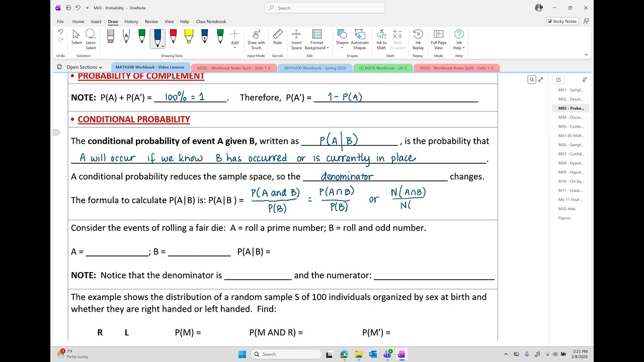
Task: Show hidden tray icons chevron
Action: [506, 354]
